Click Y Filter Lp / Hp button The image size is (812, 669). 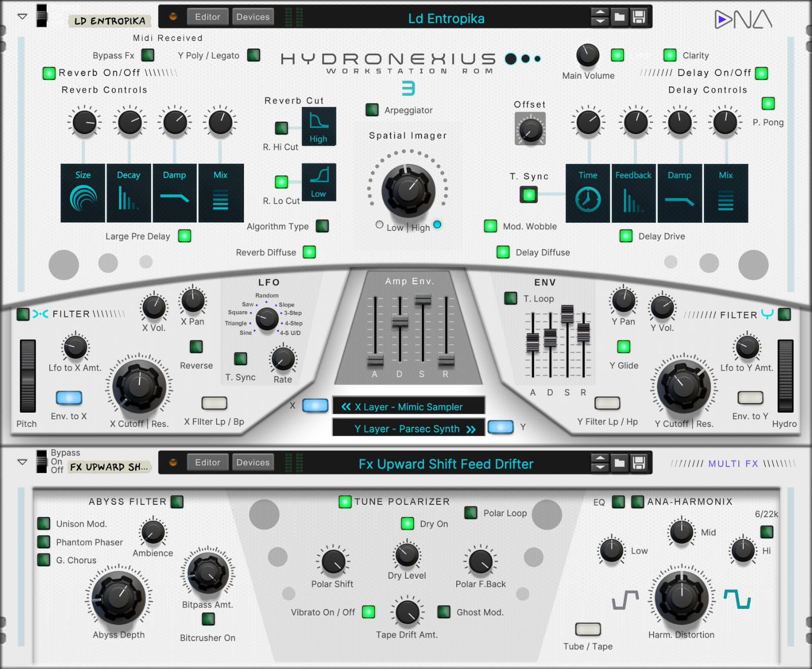(607, 403)
